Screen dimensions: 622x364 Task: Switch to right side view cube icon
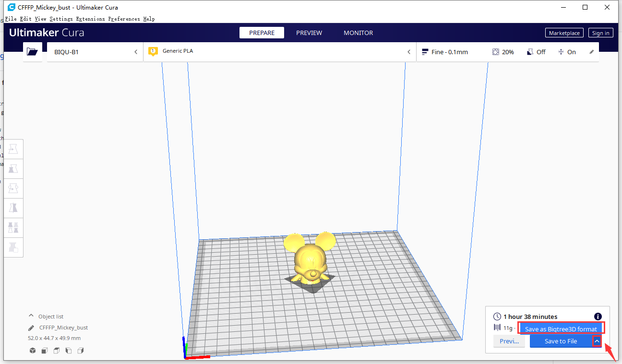(x=81, y=351)
